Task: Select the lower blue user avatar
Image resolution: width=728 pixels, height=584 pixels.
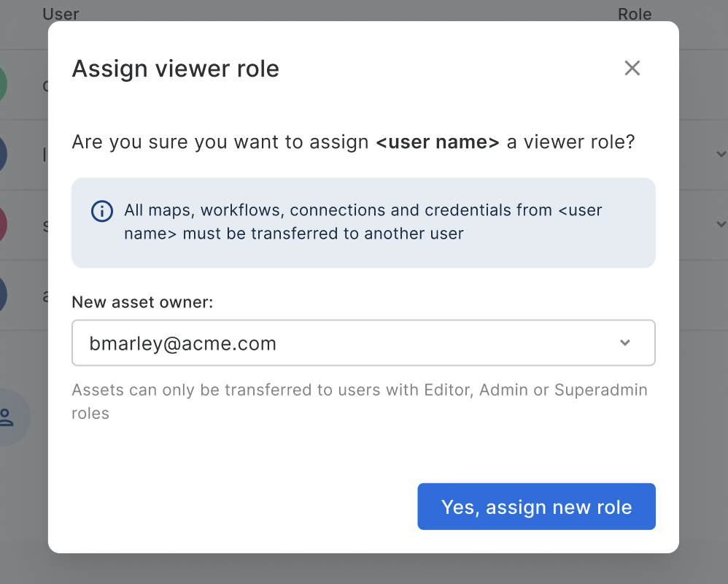Action: [3, 295]
